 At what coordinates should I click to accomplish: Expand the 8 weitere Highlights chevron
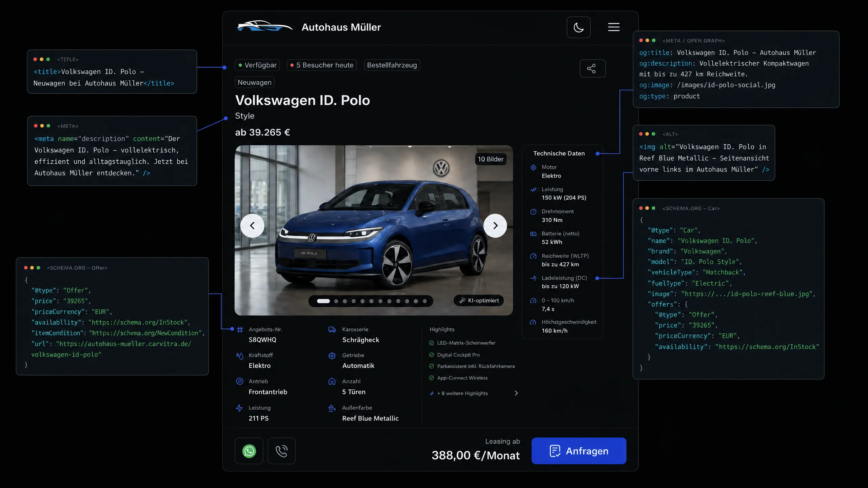[516, 393]
